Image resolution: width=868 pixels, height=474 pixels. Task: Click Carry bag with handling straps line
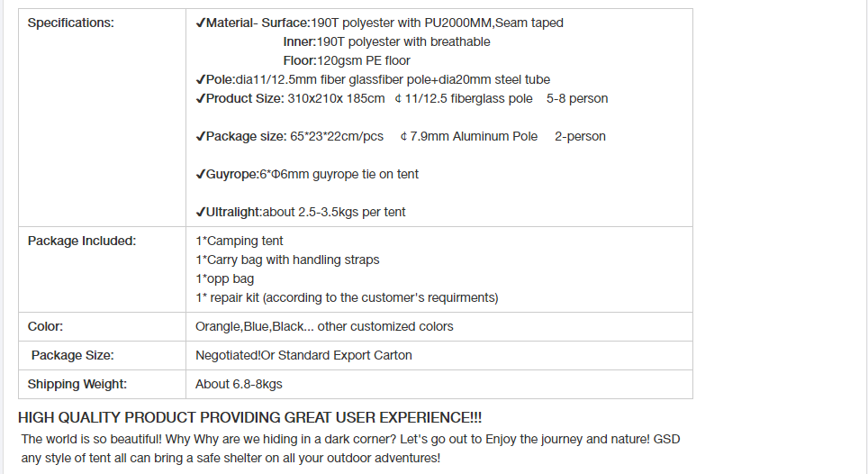(x=287, y=260)
